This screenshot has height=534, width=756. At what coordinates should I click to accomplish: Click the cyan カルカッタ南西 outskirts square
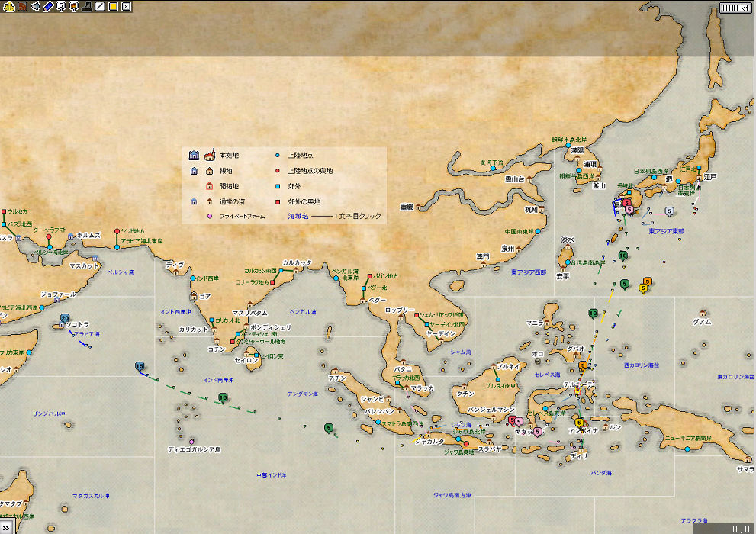[x=281, y=271]
